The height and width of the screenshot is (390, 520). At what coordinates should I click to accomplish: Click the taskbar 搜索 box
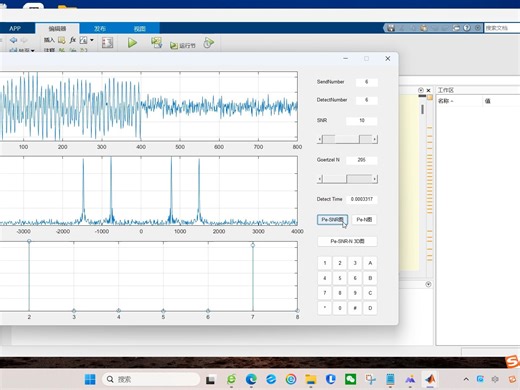coord(151,379)
